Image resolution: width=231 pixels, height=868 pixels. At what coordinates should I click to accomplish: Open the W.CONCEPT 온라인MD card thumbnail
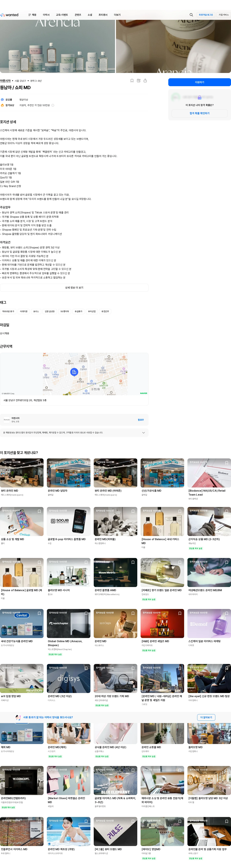pos(22,780)
